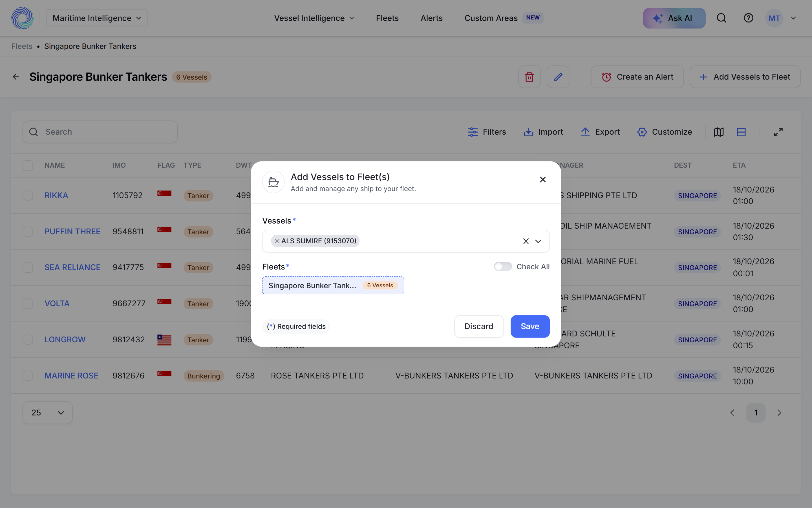Viewport: 812px width, 508px height.
Task: Tick the select-all header checkbox
Action: click(28, 165)
